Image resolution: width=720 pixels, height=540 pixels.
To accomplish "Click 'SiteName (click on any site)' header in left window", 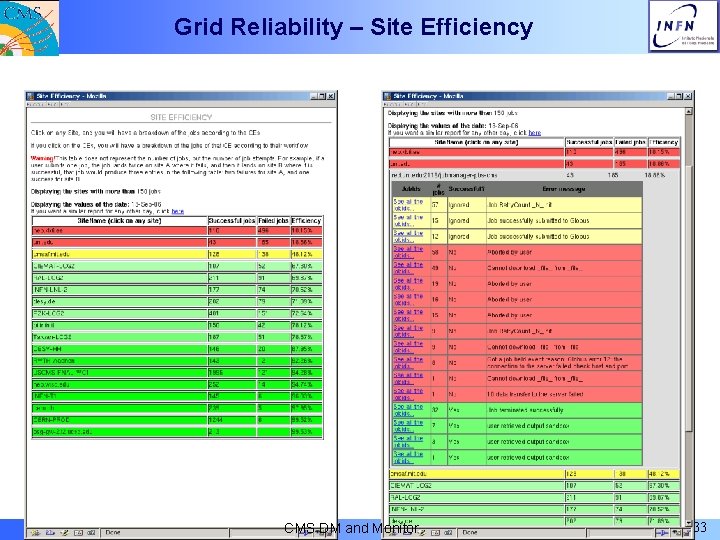I will [119, 221].
